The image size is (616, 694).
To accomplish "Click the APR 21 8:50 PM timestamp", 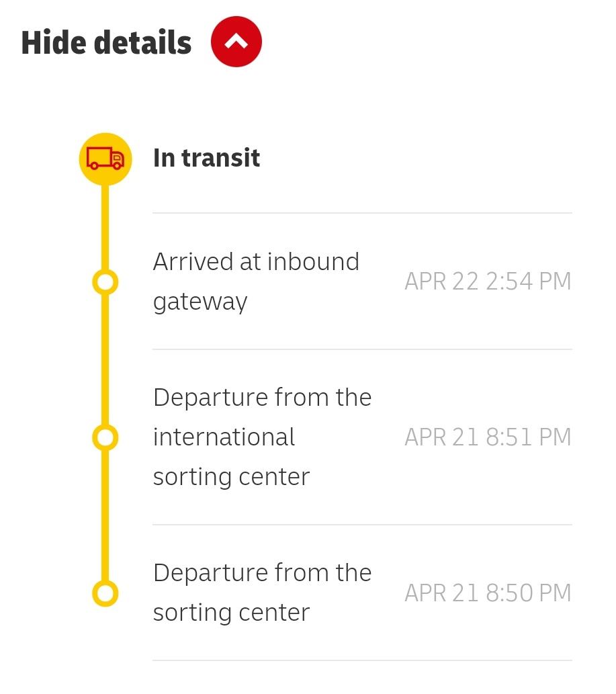I will point(488,593).
